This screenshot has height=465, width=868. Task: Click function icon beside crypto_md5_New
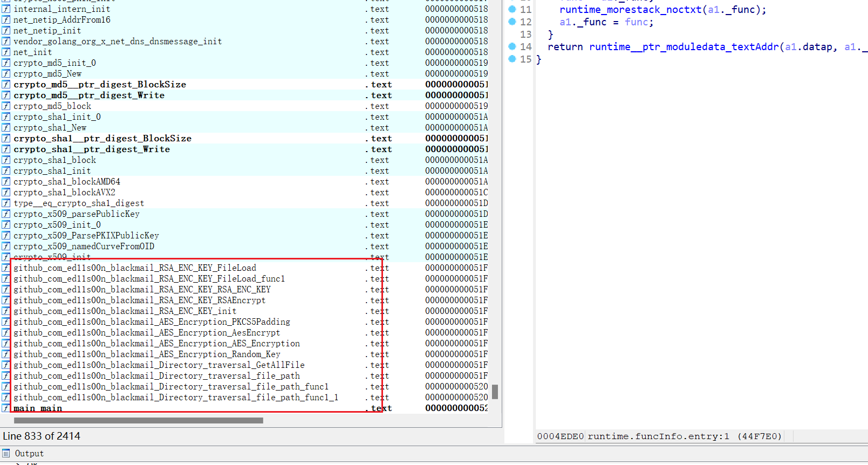coord(6,74)
